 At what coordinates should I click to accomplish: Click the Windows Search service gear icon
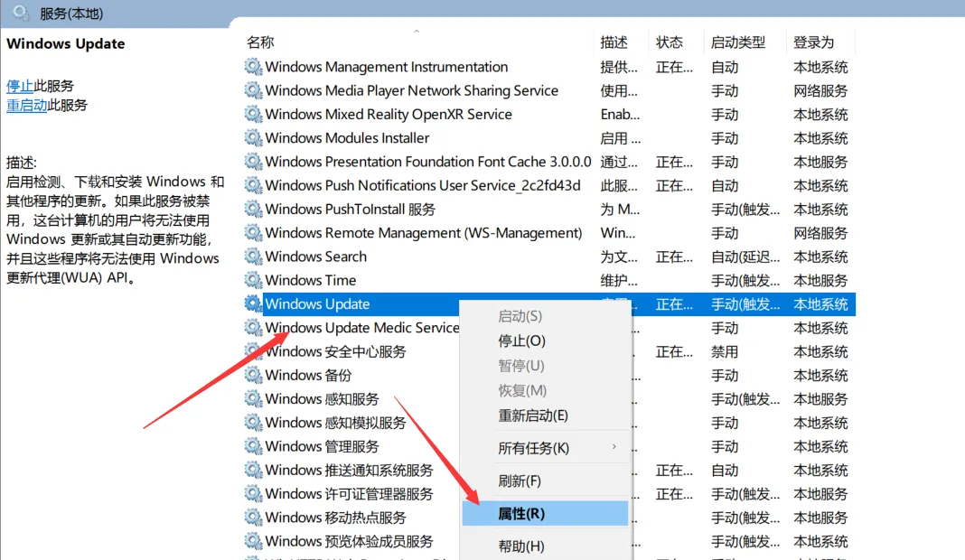[254, 257]
